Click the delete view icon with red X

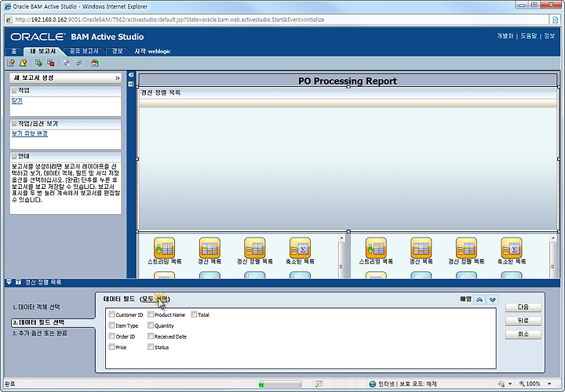(51, 63)
